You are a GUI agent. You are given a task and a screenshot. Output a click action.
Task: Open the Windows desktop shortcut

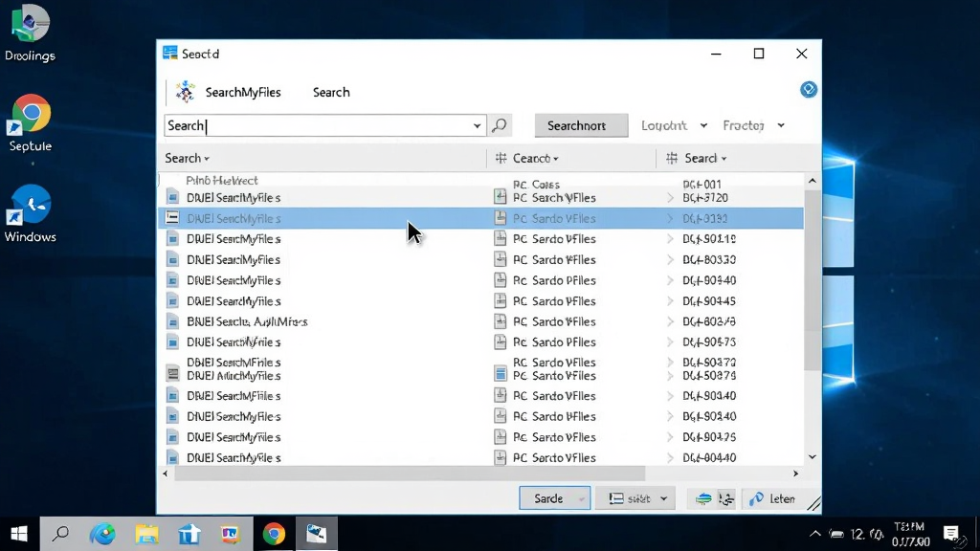pos(30,213)
